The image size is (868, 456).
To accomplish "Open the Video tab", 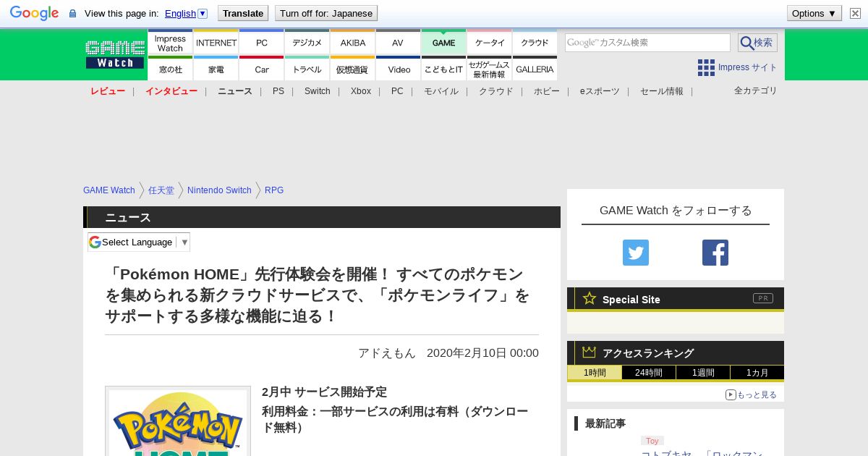I will (398, 69).
